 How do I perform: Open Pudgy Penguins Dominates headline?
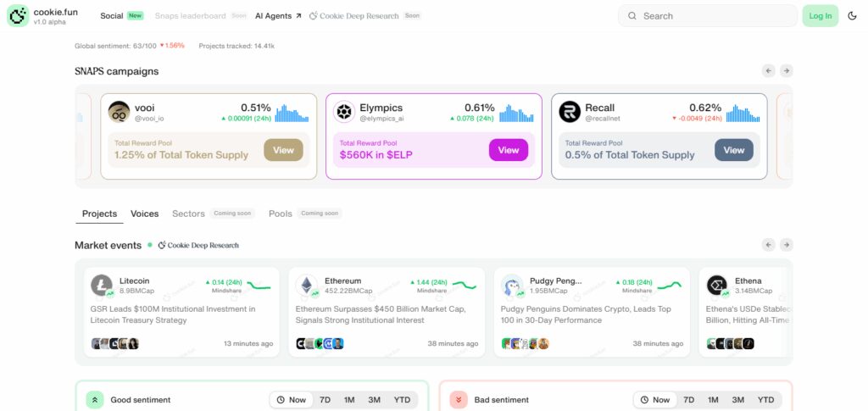(x=586, y=314)
